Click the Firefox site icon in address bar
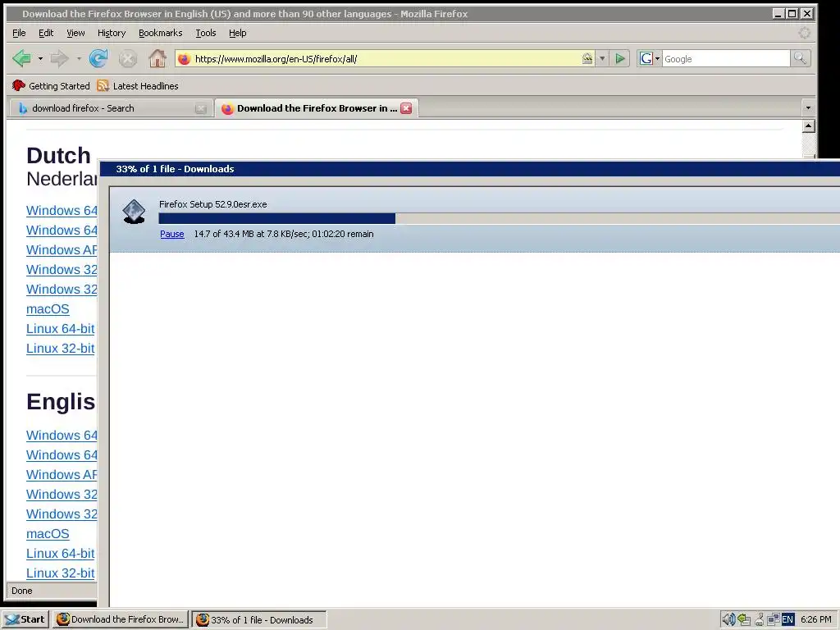840x630 pixels. click(x=184, y=59)
